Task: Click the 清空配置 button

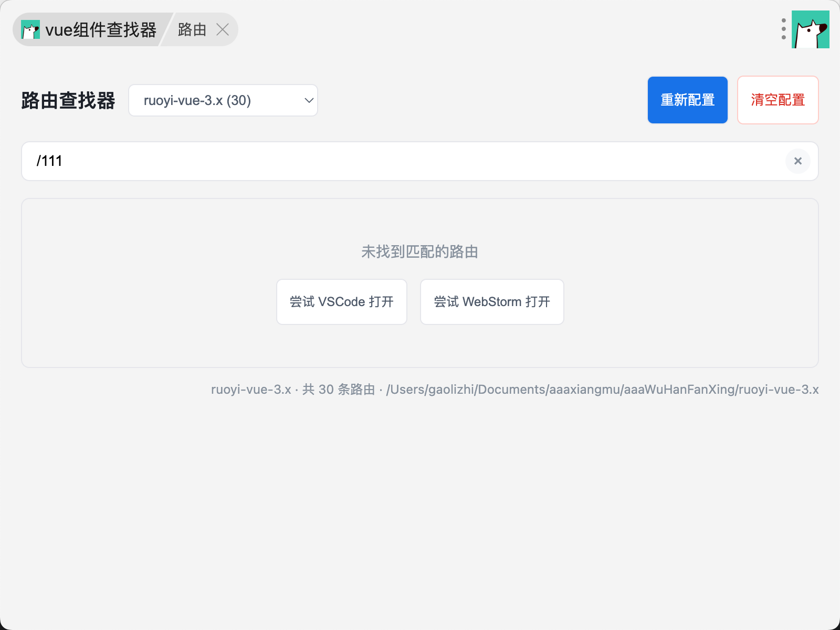Action: click(x=778, y=100)
